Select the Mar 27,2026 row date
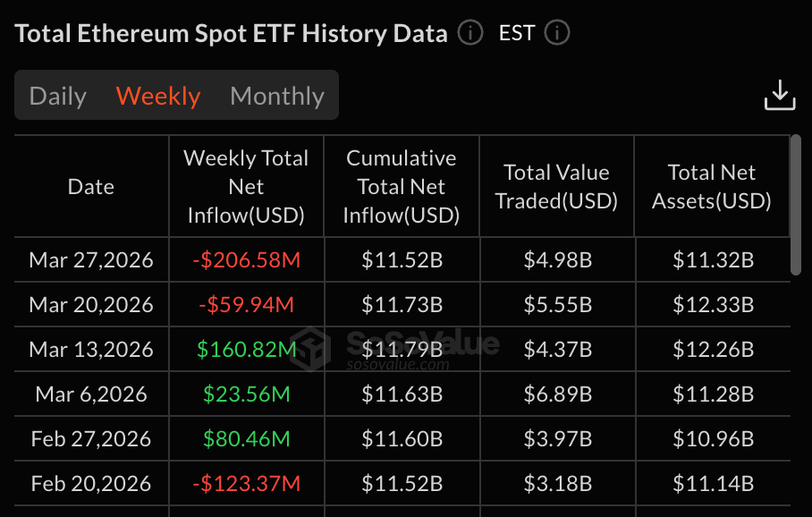Viewport: 812px width, 517px height. pos(91,260)
